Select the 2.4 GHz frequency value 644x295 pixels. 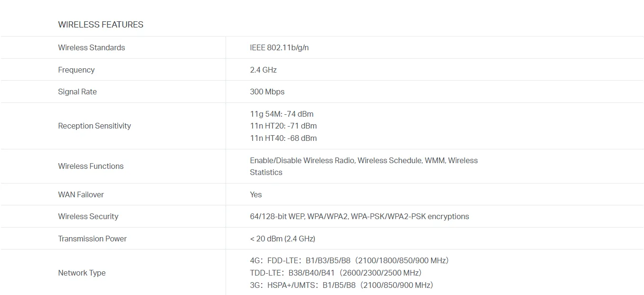click(x=263, y=70)
